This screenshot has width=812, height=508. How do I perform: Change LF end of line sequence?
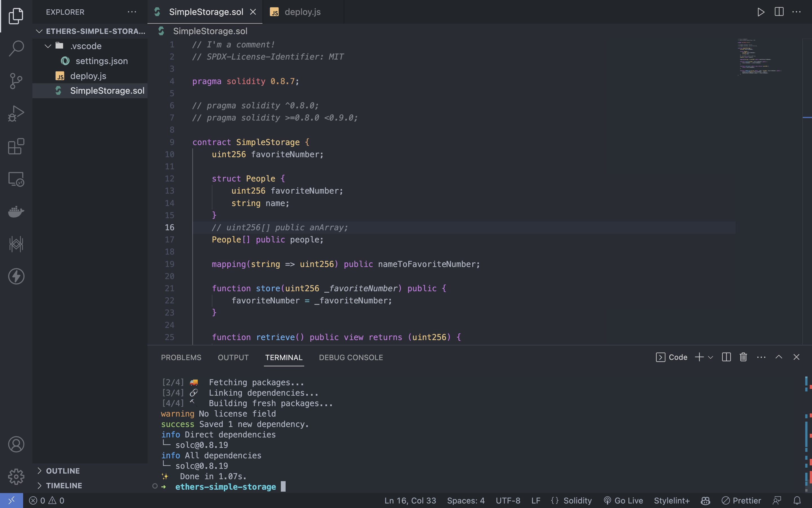(536, 501)
